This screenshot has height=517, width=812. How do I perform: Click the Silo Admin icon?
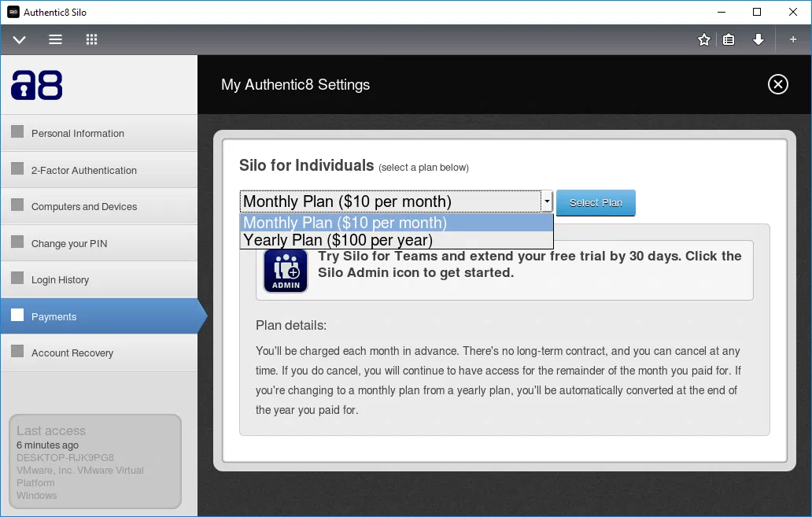coord(286,271)
